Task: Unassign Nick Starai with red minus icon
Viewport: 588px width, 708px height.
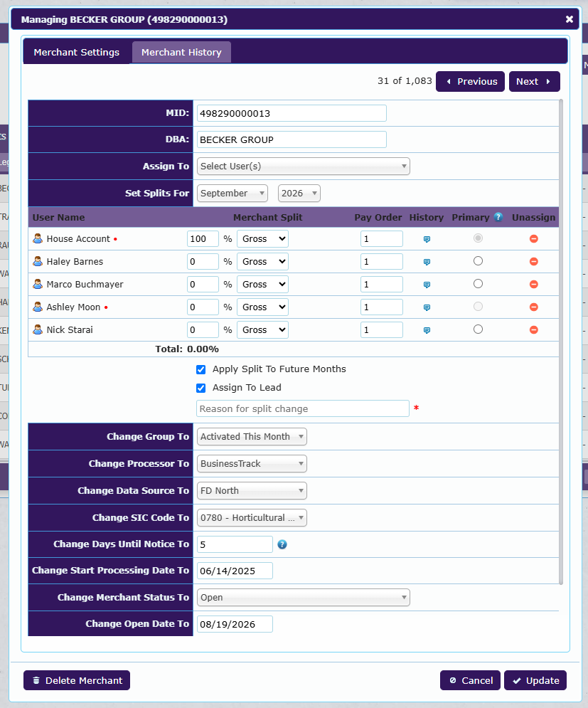Action: click(534, 329)
